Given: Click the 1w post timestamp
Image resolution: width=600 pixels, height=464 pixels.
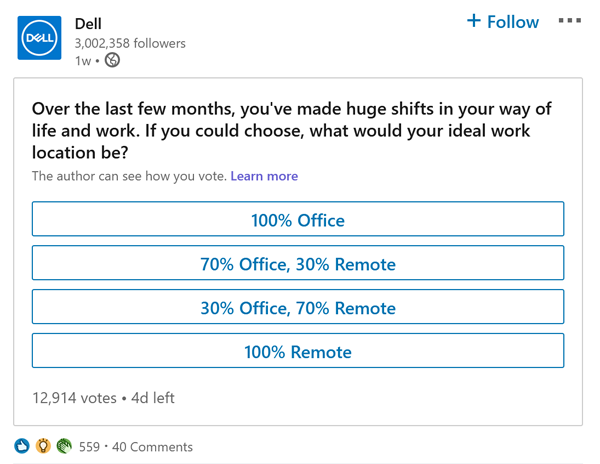Looking at the screenshot, I should click(x=82, y=61).
